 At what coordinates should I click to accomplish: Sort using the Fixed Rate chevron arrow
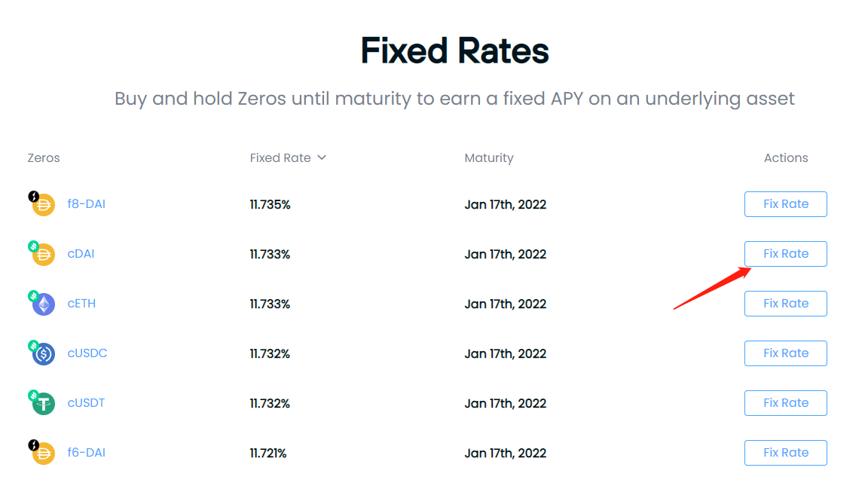(322, 157)
